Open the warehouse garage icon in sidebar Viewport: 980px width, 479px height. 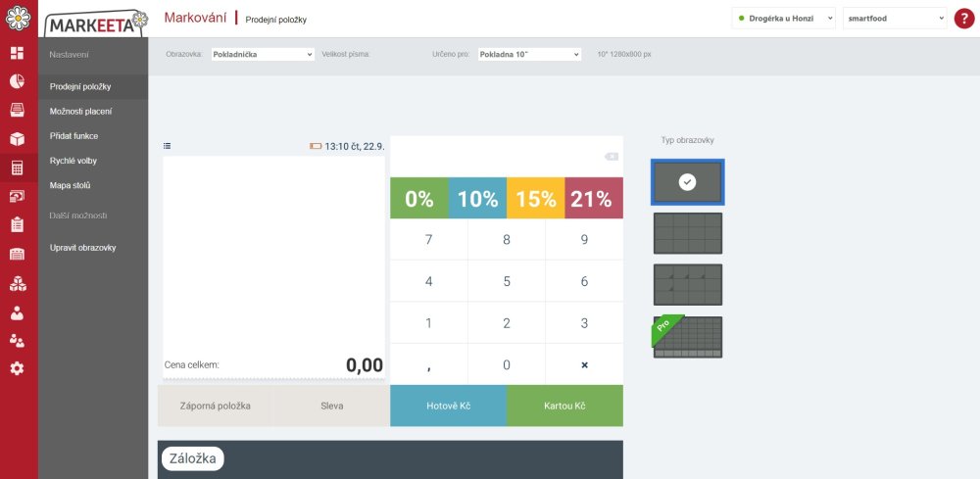[17, 254]
